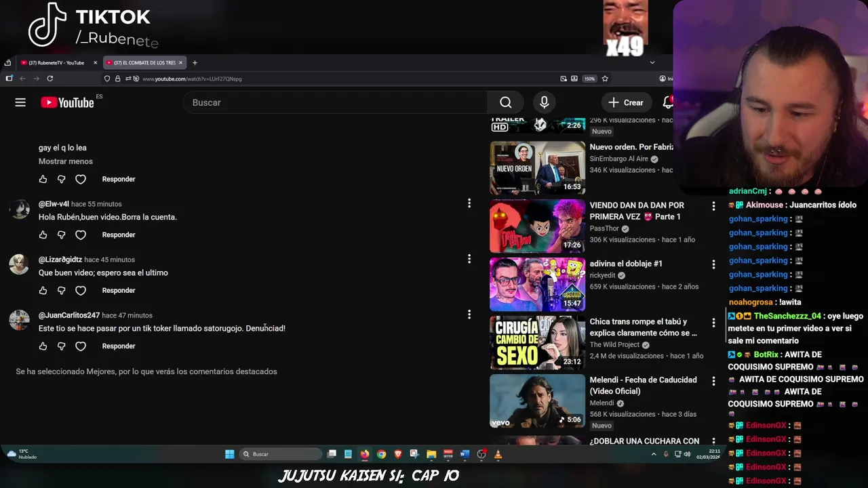The width and height of the screenshot is (868, 488).
Task: Open @Elw-v4l username link
Action: tap(54, 204)
